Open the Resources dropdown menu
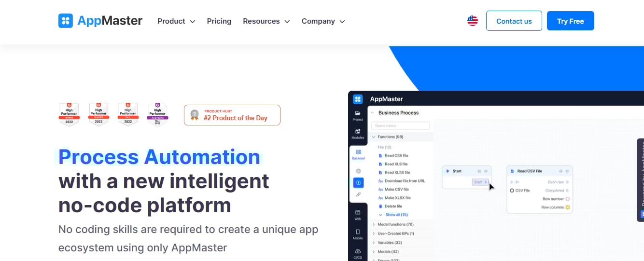This screenshot has width=644, height=261. [266, 21]
